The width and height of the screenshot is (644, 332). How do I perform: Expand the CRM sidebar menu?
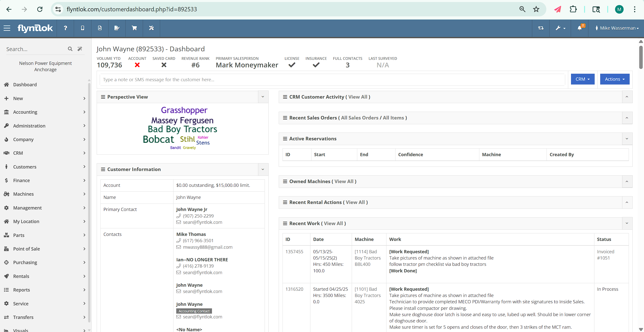point(45,153)
